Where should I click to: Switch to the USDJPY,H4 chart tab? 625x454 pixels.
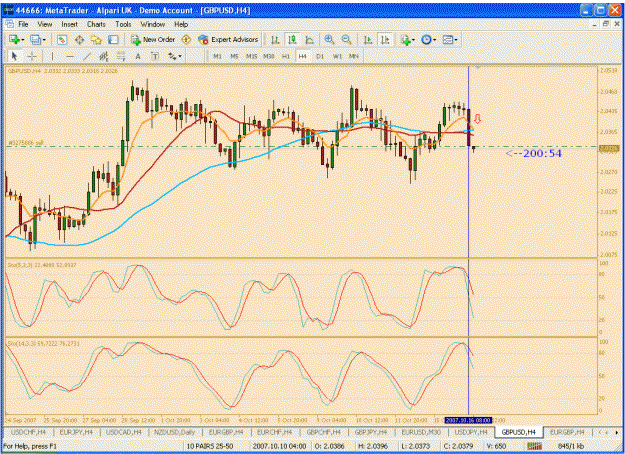[x=471, y=432]
